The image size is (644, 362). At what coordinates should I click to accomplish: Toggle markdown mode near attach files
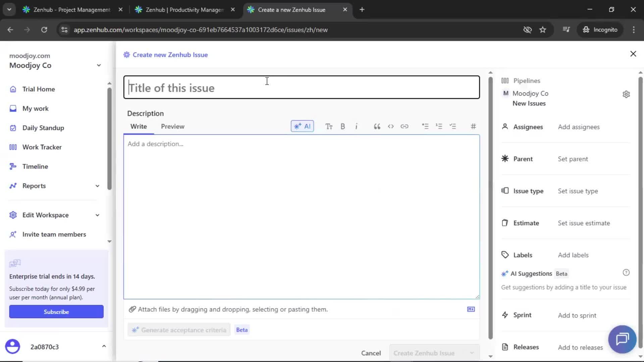click(x=471, y=309)
